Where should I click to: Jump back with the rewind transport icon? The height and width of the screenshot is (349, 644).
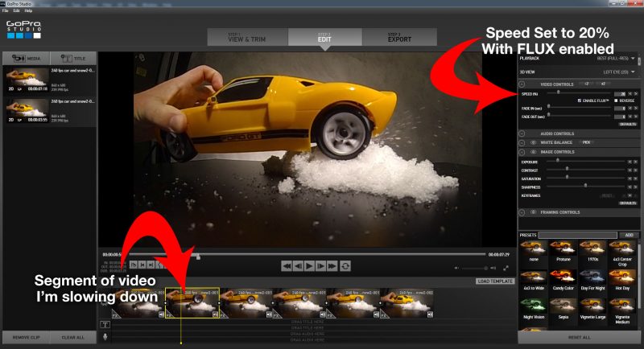(x=286, y=265)
